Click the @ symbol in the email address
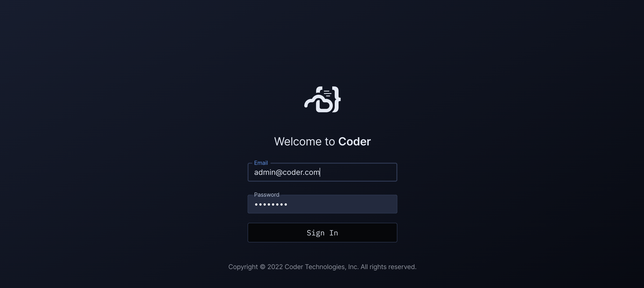The width and height of the screenshot is (644, 288). tap(279, 172)
